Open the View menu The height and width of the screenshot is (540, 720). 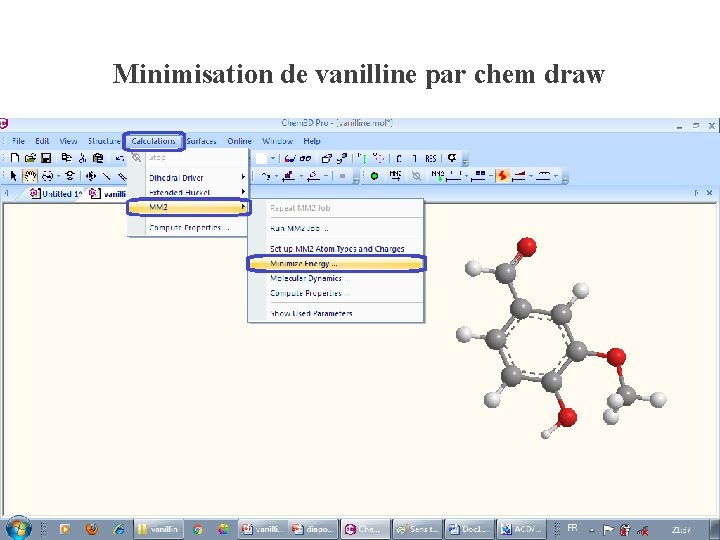pyautogui.click(x=68, y=141)
